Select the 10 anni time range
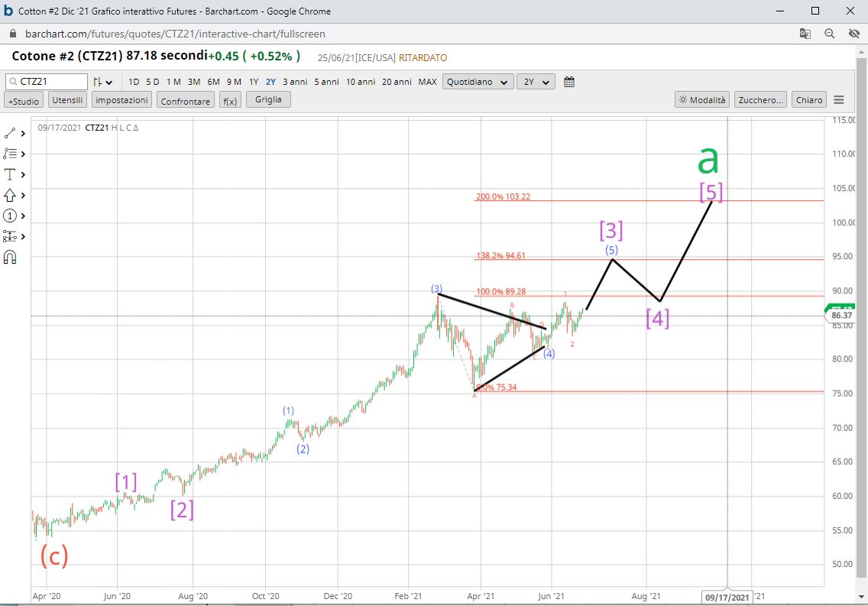This screenshot has height=606, width=868. click(x=361, y=82)
